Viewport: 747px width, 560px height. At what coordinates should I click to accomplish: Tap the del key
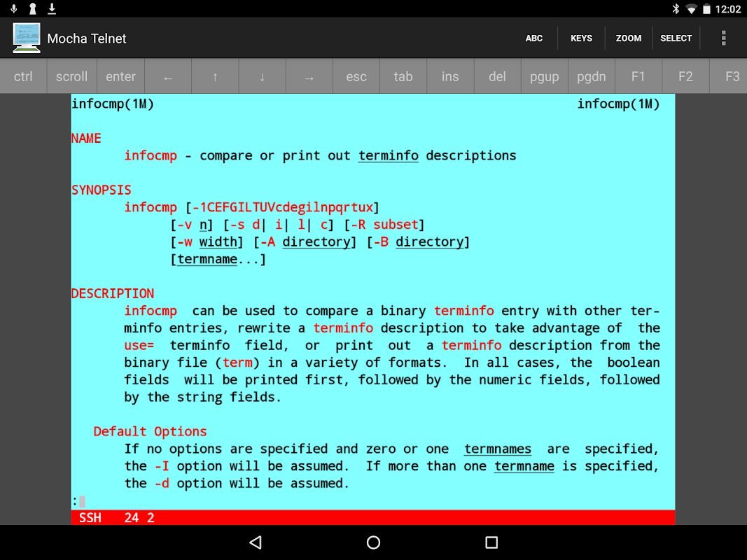497,77
